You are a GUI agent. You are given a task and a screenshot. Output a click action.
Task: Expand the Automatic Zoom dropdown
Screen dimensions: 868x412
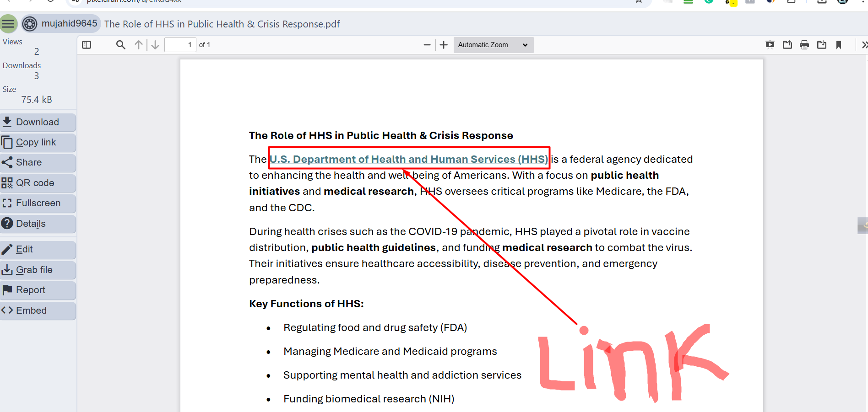(493, 45)
